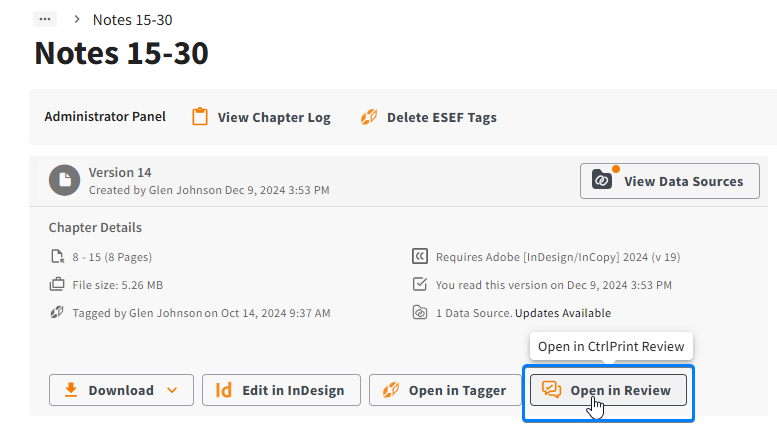Screen dimensions: 777x434
Task: Click the breadcrumb chevron arrow
Action: tap(76, 19)
